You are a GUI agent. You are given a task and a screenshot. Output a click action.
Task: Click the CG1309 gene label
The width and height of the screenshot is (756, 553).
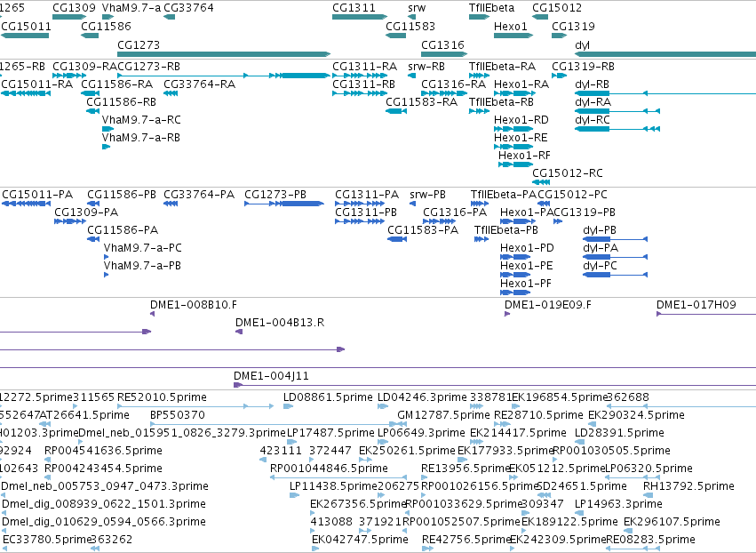[74, 8]
